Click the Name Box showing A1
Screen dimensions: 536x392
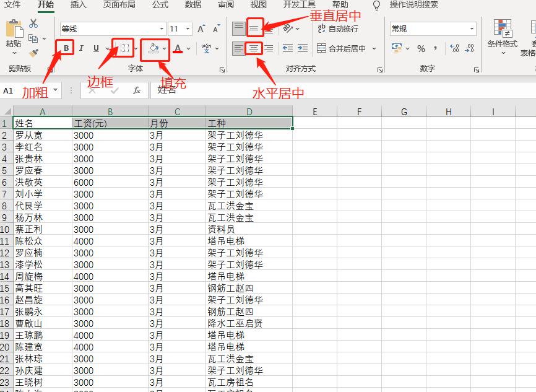pos(25,90)
